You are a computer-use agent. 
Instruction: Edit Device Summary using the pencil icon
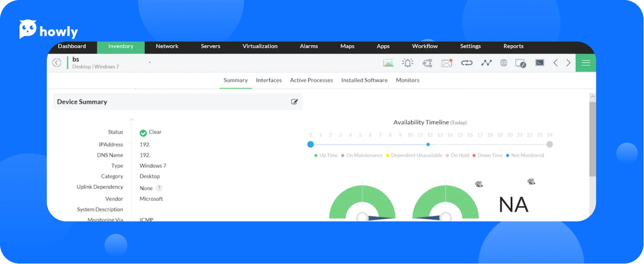coord(295,101)
